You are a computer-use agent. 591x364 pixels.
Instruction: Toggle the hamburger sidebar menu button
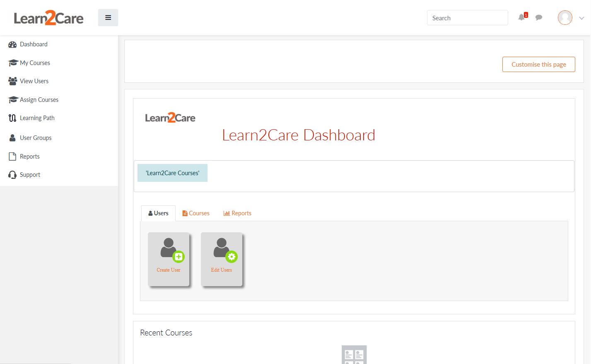108,18
